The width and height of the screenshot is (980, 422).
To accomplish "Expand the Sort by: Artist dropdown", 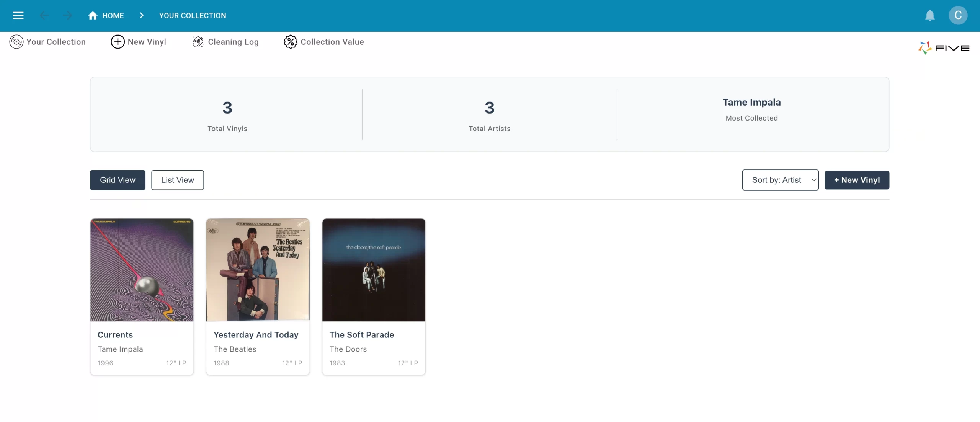I will (780, 180).
